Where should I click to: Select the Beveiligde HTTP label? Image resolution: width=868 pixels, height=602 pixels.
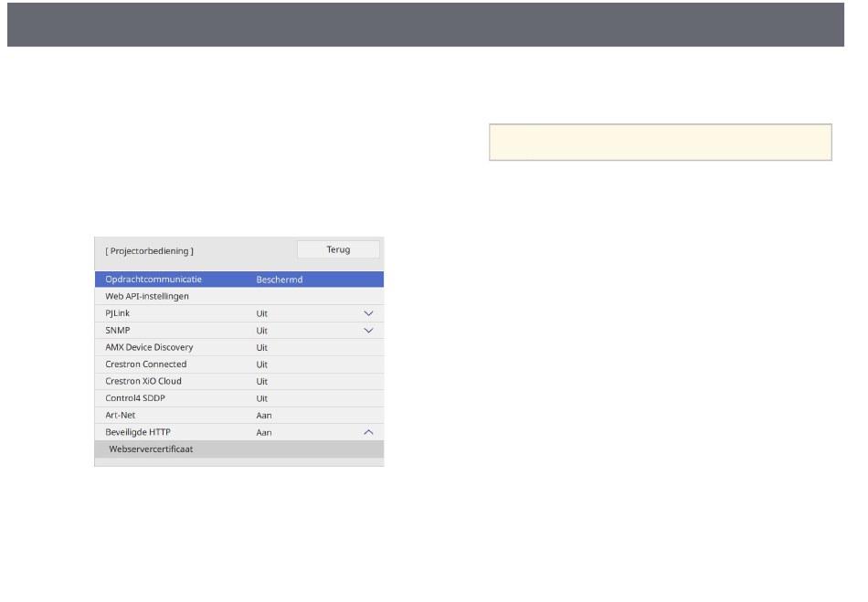point(137,432)
